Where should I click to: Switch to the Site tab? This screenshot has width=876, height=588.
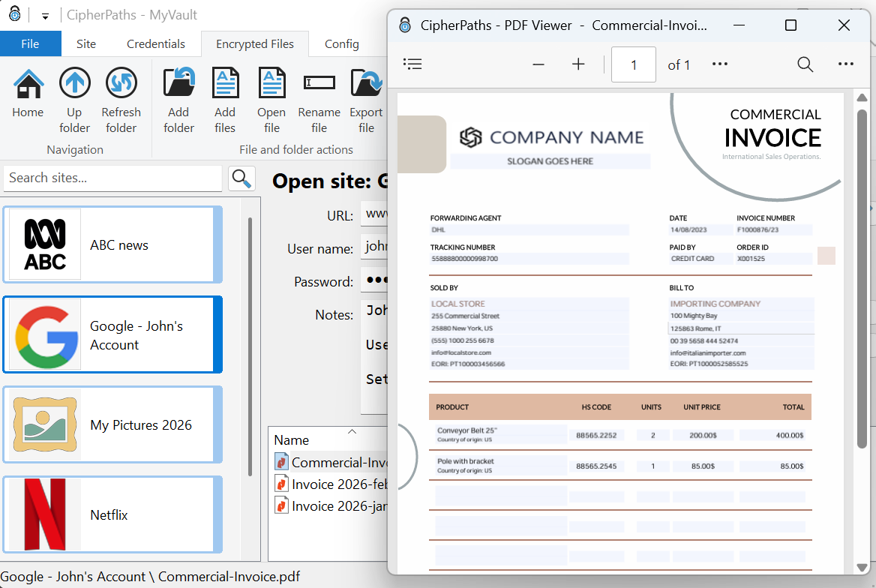[86, 43]
